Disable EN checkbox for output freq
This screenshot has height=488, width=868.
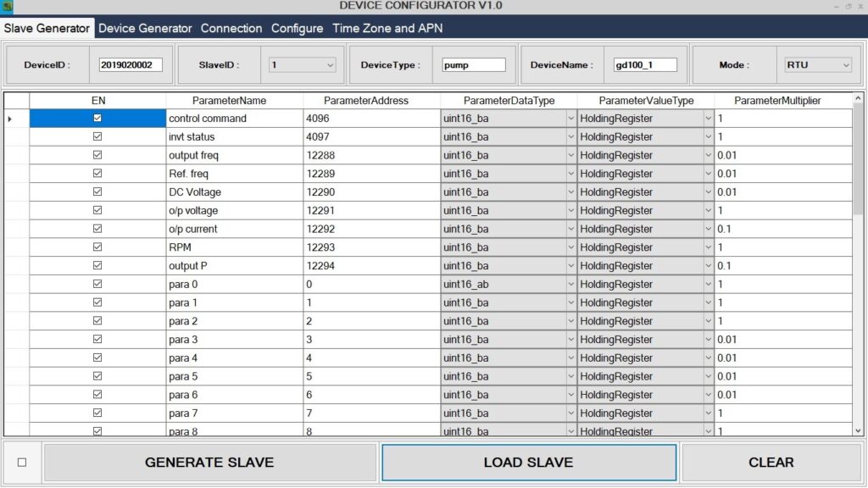click(97, 155)
